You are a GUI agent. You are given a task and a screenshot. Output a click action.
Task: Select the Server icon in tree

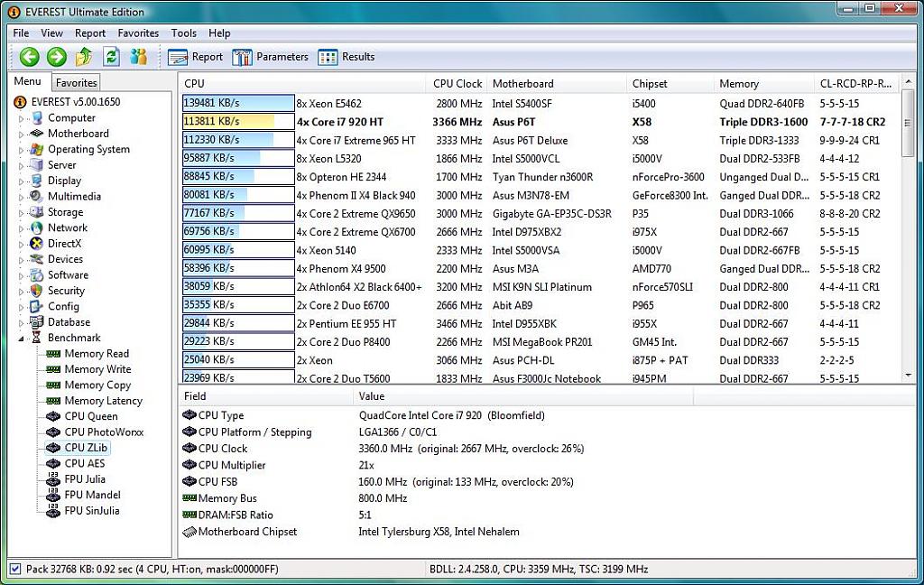point(36,164)
